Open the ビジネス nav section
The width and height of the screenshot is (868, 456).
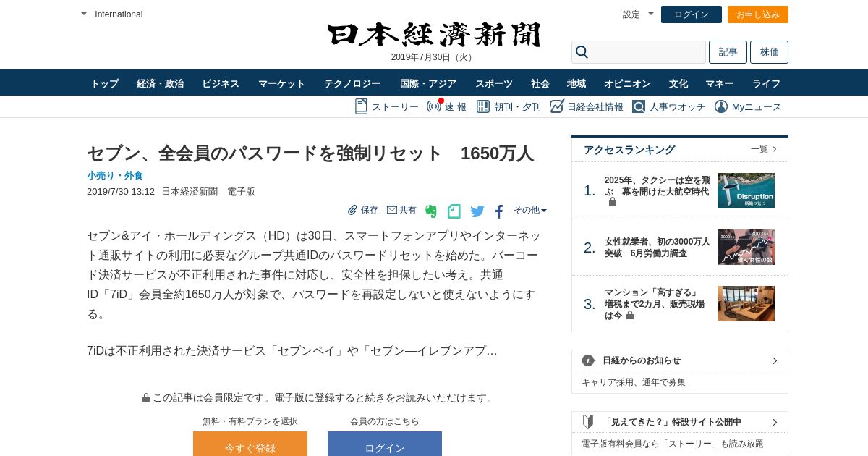point(221,83)
